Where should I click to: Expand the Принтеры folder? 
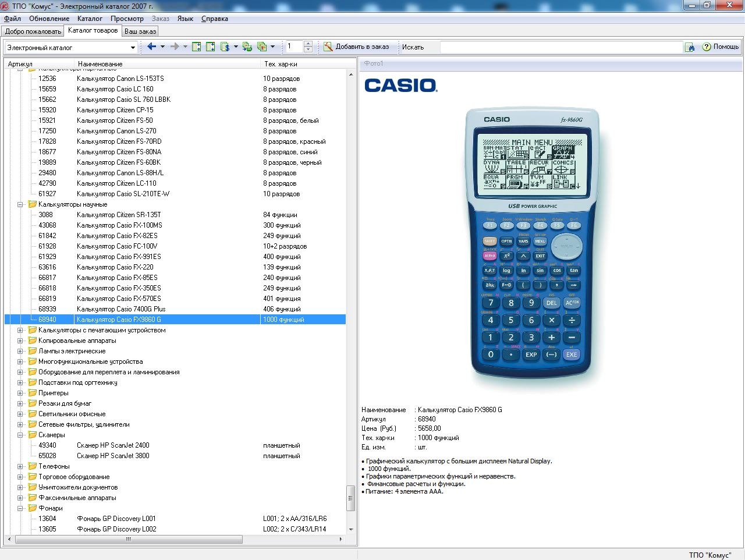20,393
